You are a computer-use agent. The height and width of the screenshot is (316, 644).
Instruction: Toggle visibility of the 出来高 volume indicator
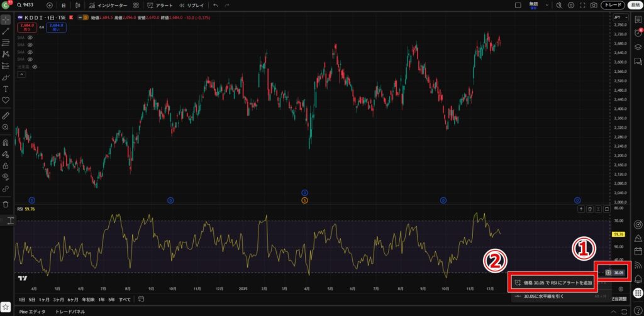35,66
